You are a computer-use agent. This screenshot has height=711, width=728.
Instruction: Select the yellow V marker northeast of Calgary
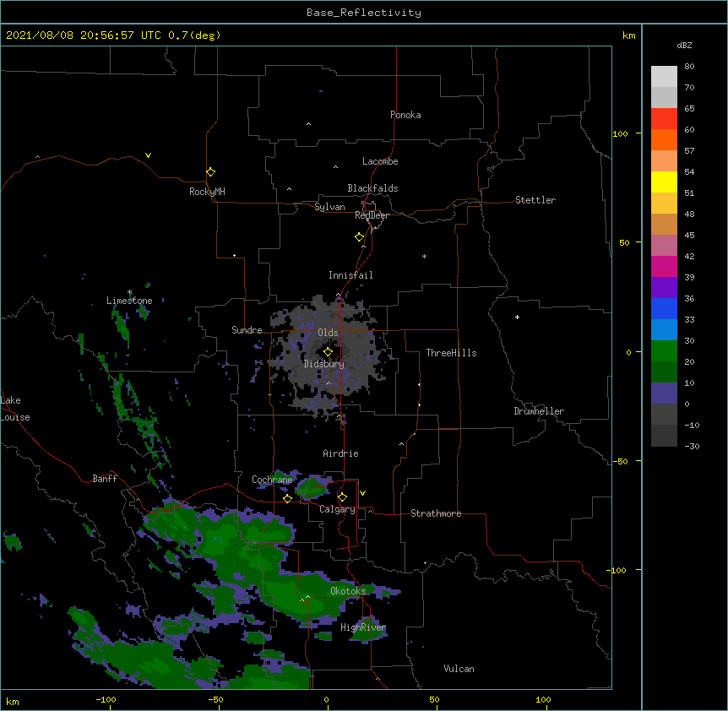pos(362,493)
